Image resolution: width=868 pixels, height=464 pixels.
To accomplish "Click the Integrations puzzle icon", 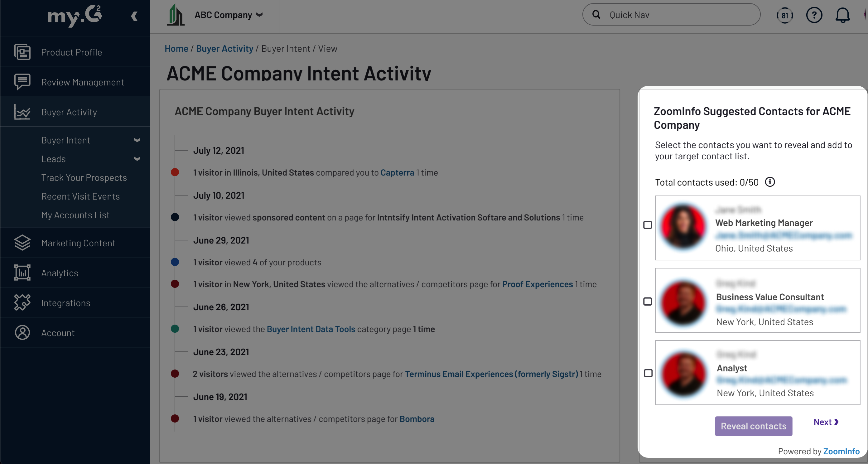I will 22,302.
